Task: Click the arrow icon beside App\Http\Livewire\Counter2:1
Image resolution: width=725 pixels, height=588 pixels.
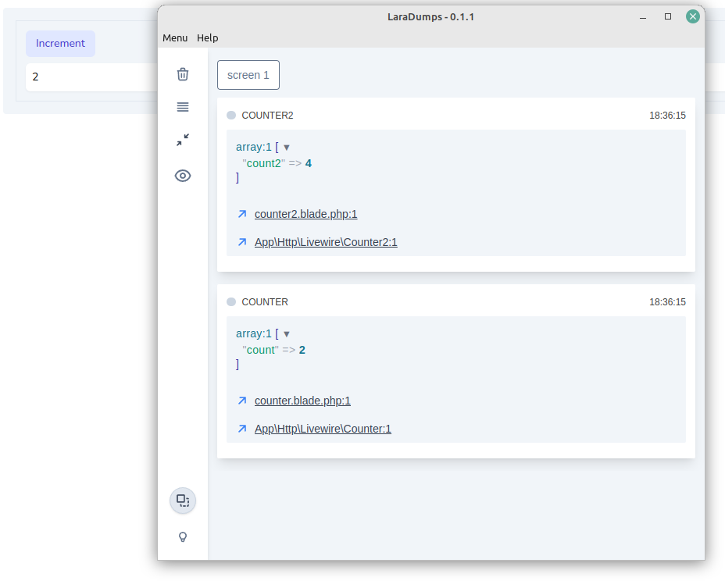Action: point(242,242)
